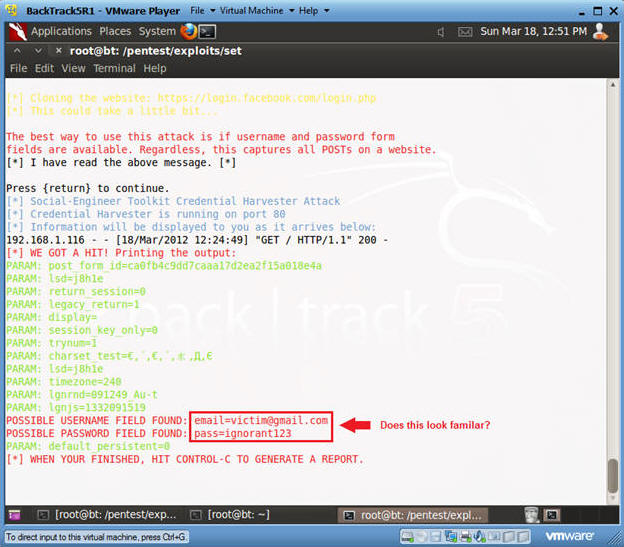624x547 pixels.
Task: Switch to the [root@bt: ~] taskbar window
Action: click(x=230, y=515)
